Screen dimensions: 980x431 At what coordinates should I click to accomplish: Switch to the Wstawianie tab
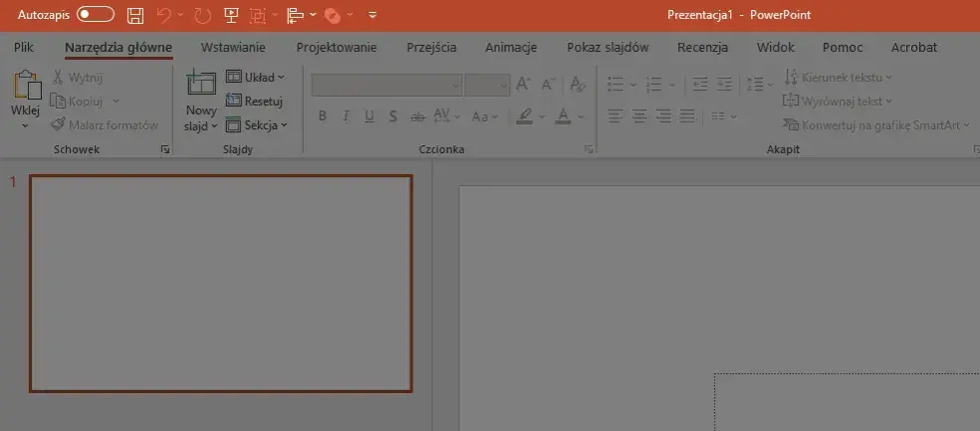pyautogui.click(x=233, y=48)
